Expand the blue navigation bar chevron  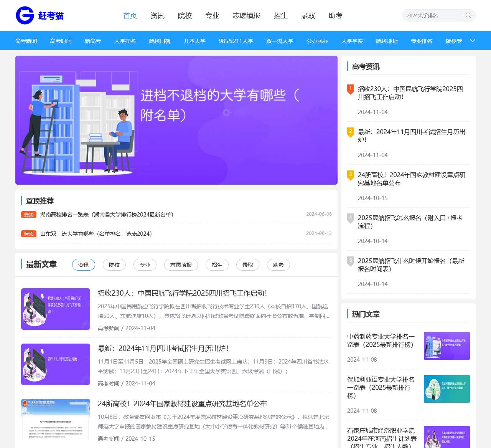tap(473, 41)
